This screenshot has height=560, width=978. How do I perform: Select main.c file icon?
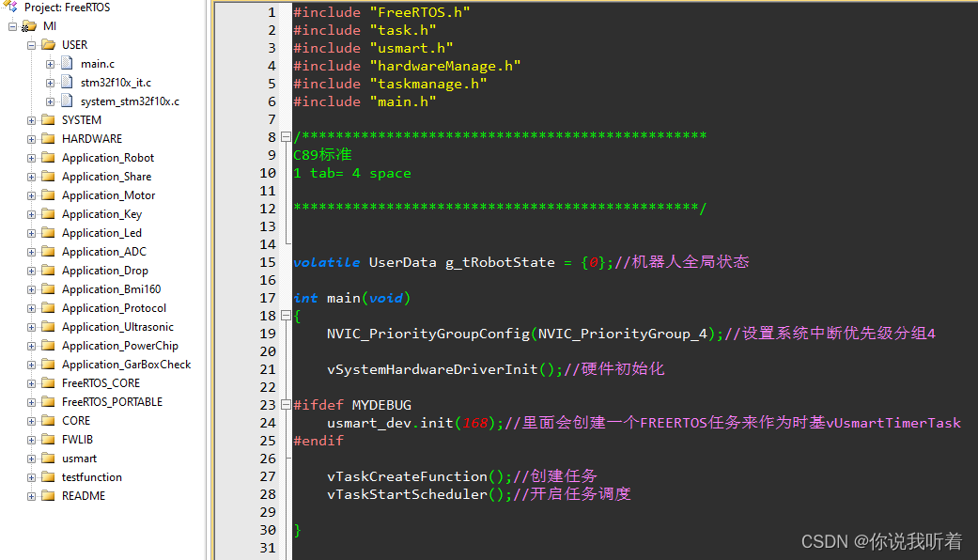pyautogui.click(x=67, y=63)
